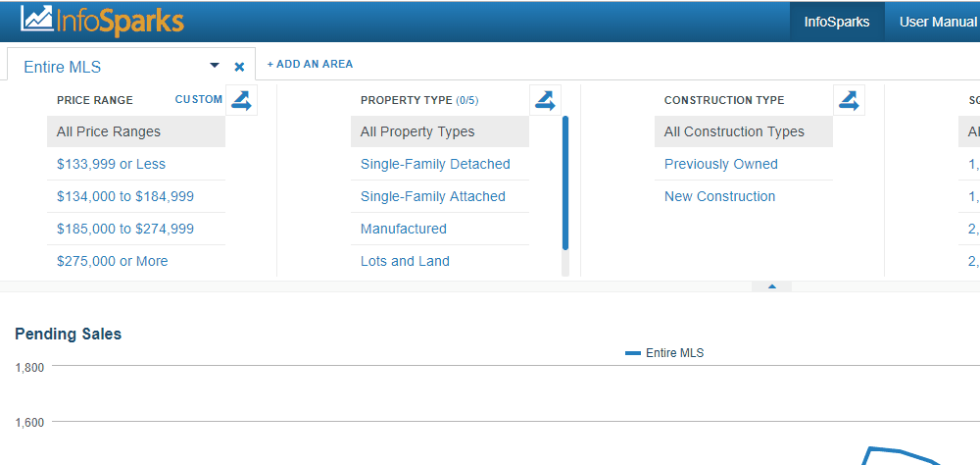Click the Property Type share arrow icon
This screenshot has height=465, width=980.
(545, 100)
